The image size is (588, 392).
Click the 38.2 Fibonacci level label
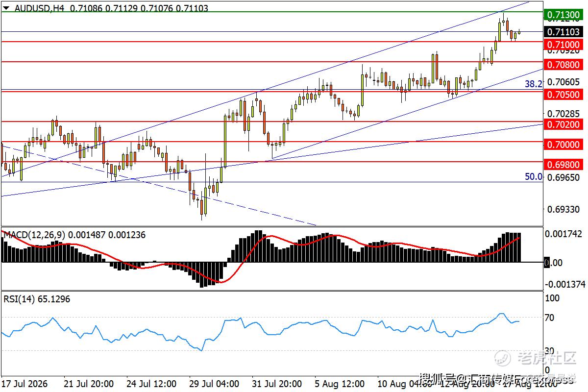point(533,84)
